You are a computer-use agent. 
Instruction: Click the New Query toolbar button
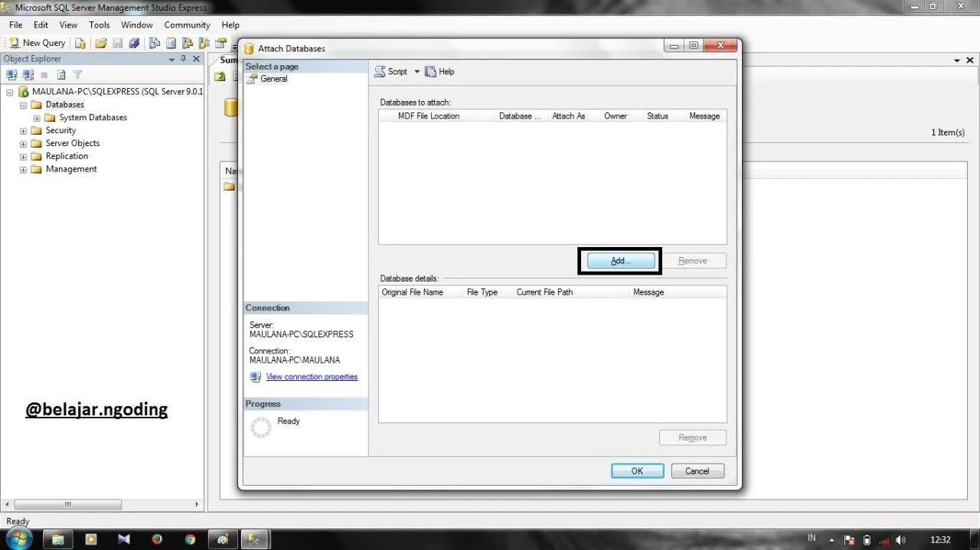(x=38, y=43)
